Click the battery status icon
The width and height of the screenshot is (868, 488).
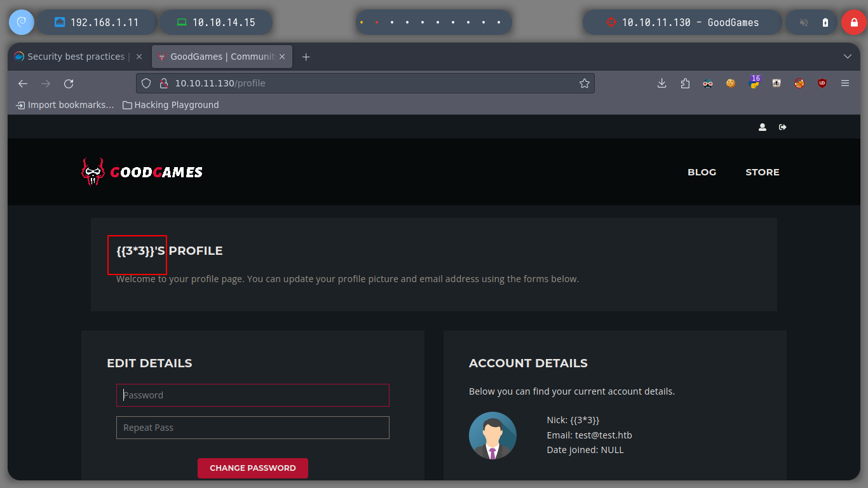tap(825, 22)
